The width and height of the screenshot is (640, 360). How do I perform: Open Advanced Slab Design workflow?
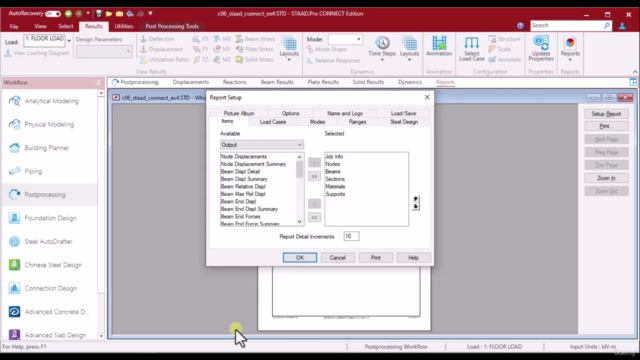[50, 335]
